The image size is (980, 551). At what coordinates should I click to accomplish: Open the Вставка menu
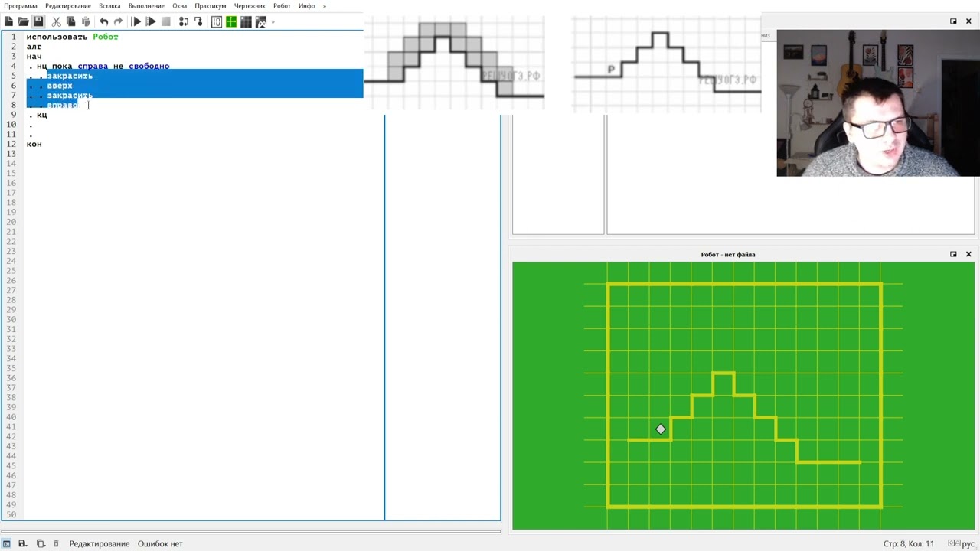109,6
